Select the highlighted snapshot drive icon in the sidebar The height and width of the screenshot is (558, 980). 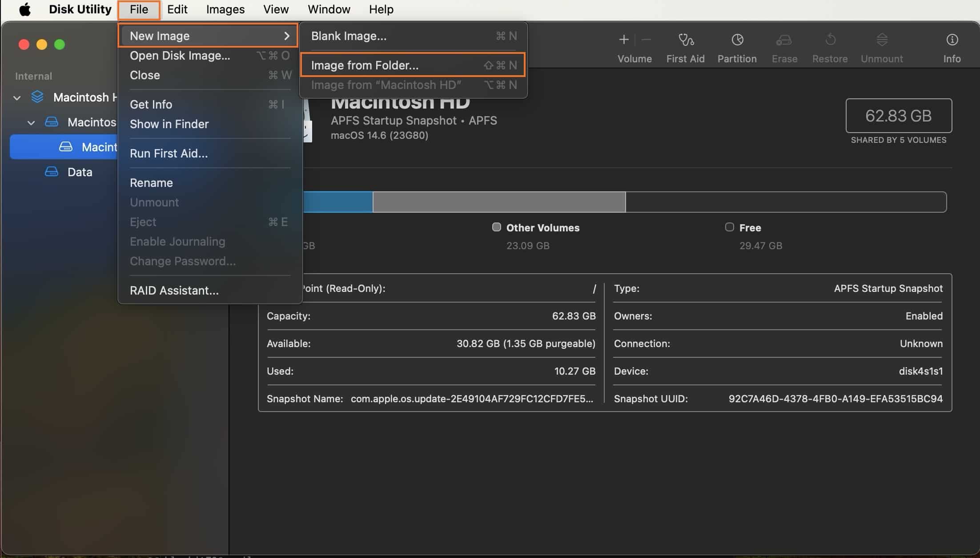point(66,147)
